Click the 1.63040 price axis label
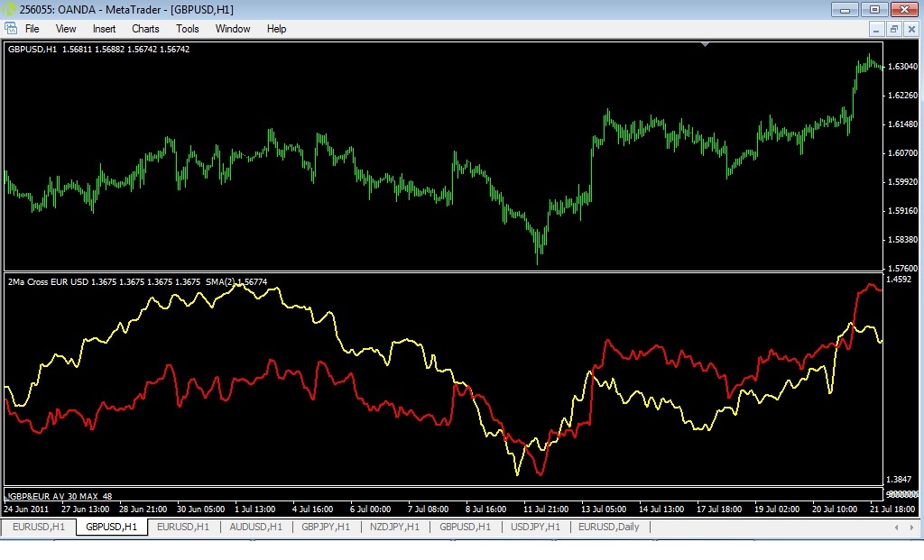Viewport: 924px width, 560px height. click(x=902, y=67)
